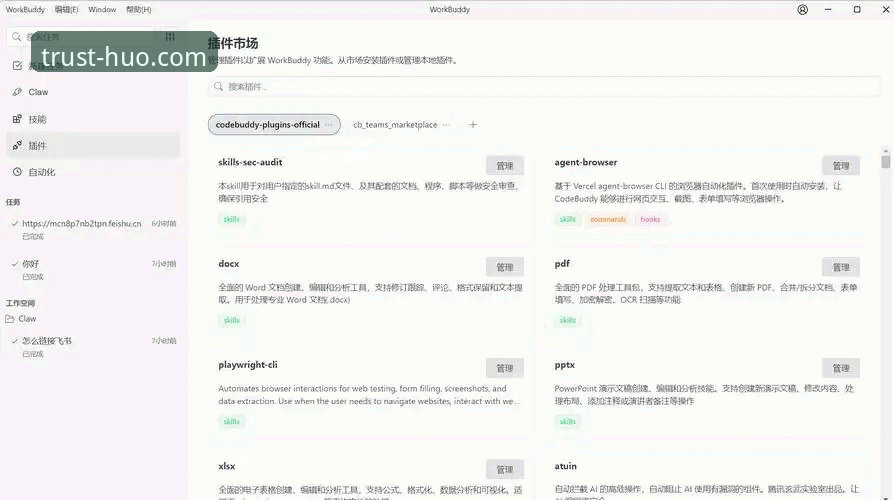Click 管理 for agent-browser plugin

point(841,166)
